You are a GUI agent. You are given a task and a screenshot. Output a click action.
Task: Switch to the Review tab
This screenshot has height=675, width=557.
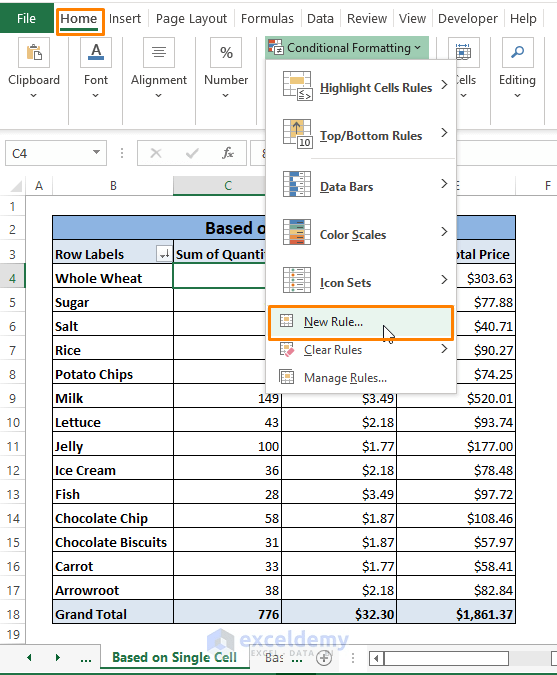point(367,19)
